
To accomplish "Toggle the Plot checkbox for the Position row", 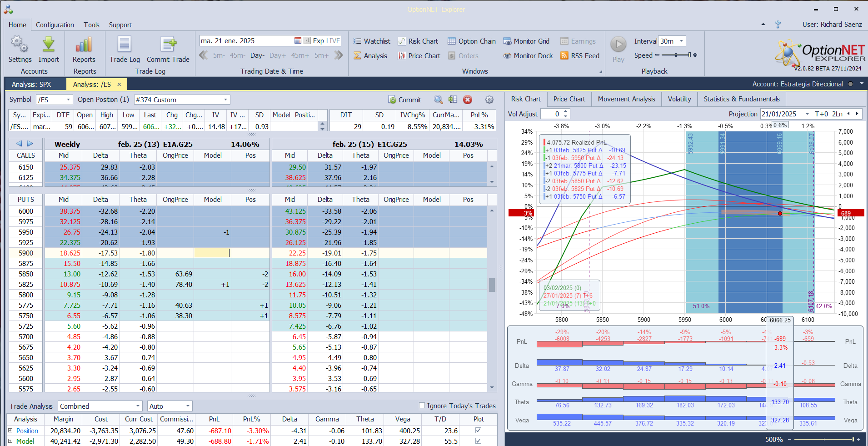I will [478, 430].
